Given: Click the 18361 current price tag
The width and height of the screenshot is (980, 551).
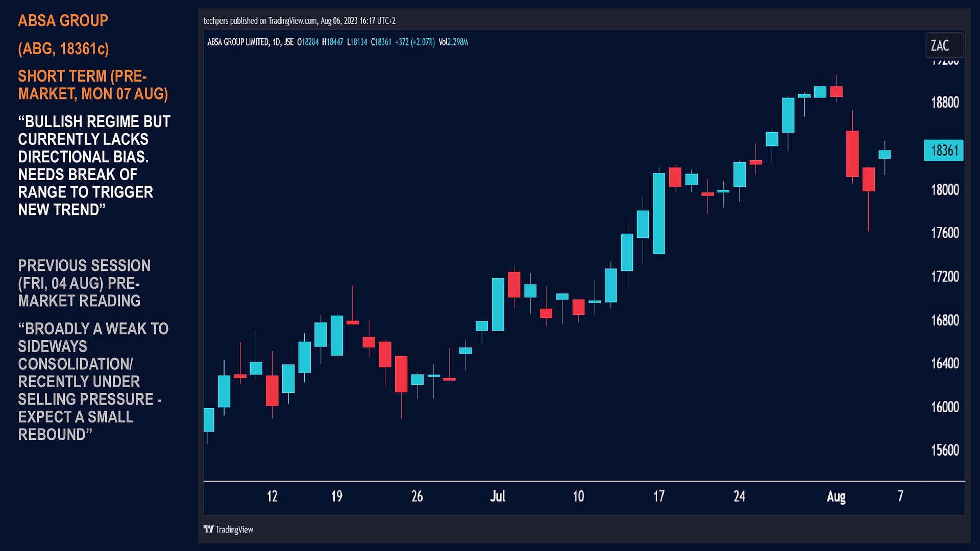Looking at the screenshot, I should [x=943, y=151].
